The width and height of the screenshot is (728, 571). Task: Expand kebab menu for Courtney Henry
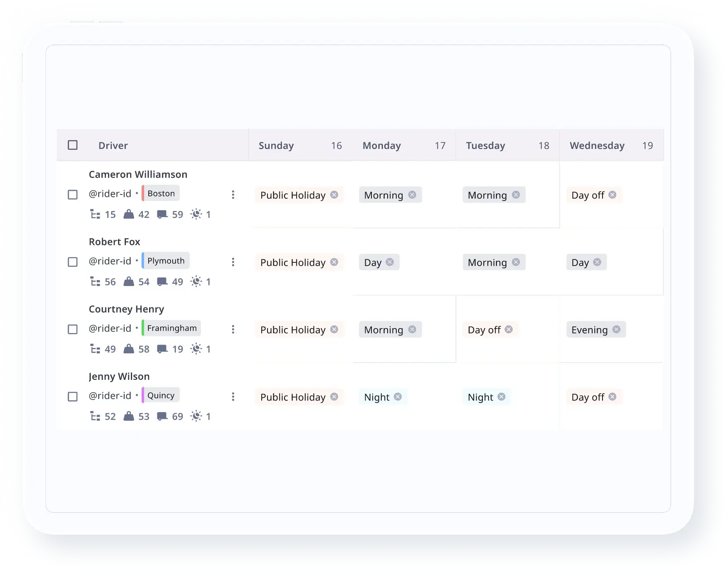coord(233,329)
